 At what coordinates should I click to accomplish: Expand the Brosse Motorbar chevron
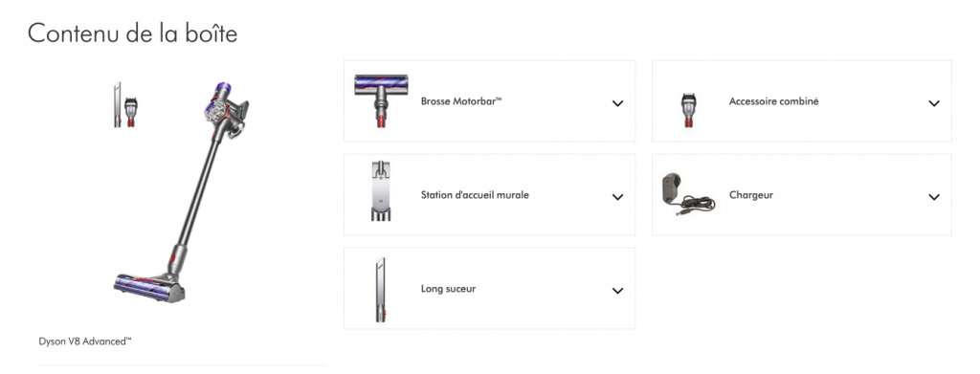[617, 103]
